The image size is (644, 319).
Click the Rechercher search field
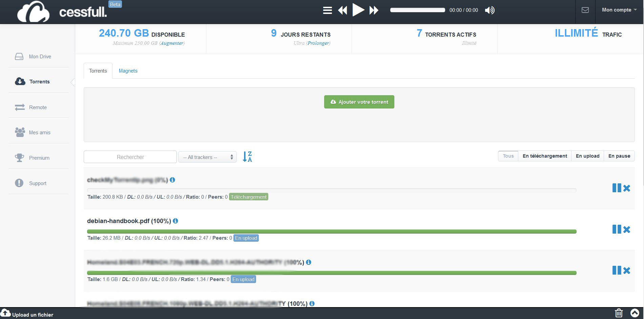pos(130,157)
